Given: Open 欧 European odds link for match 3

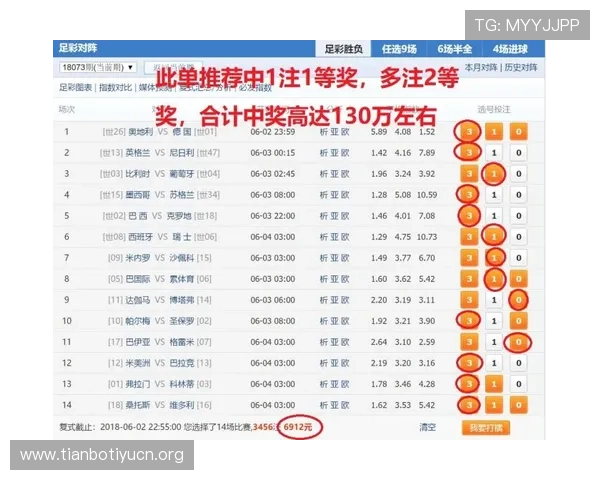Looking at the screenshot, I should pos(345,174).
